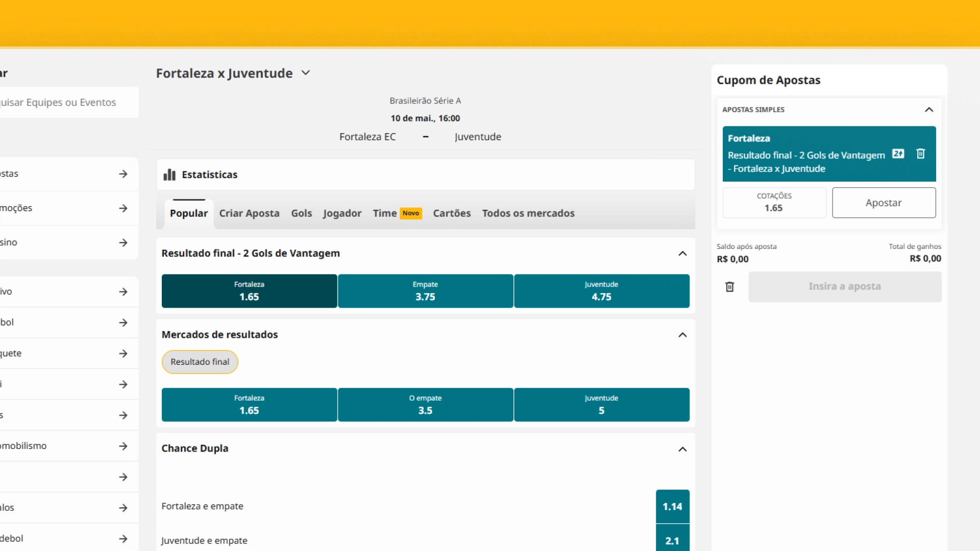Clear all bets with trash icon beside Insira a aposta

(x=729, y=287)
